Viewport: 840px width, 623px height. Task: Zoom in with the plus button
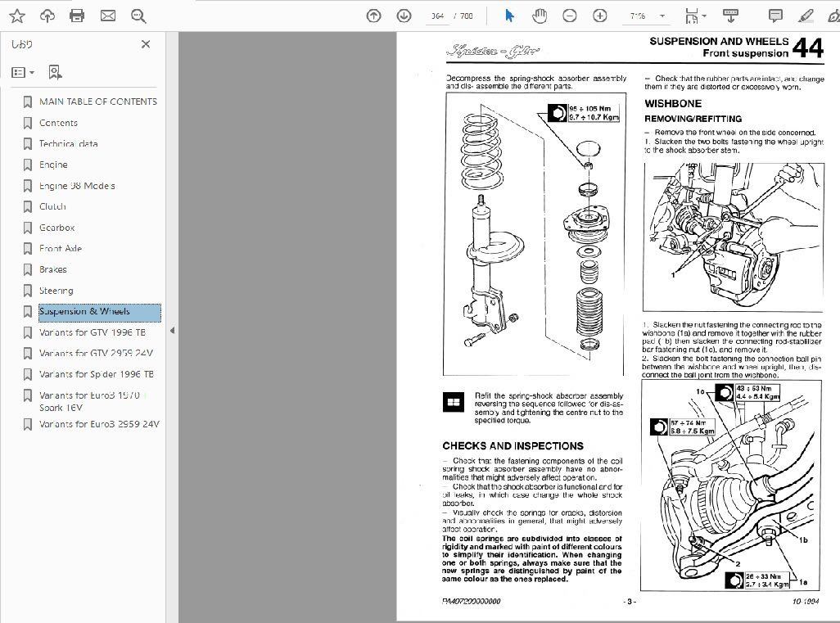tap(600, 16)
